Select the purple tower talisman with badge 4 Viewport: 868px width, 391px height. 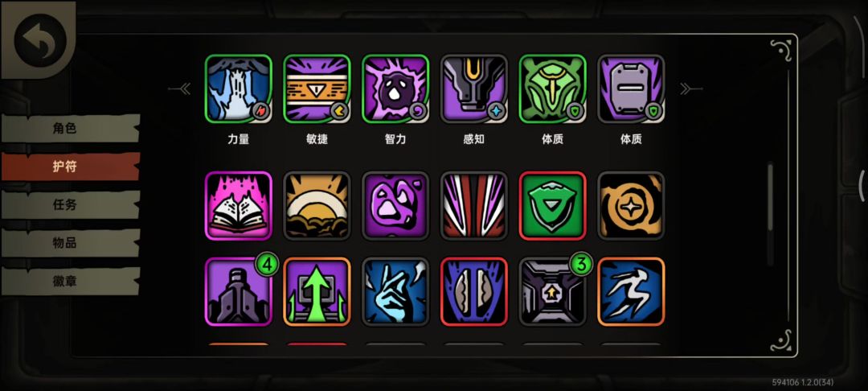(x=238, y=291)
